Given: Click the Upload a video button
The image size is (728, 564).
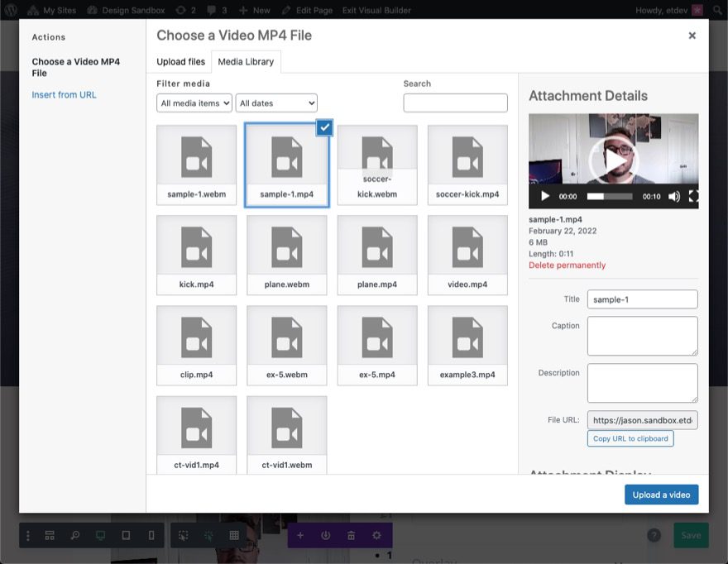Looking at the screenshot, I should (659, 494).
